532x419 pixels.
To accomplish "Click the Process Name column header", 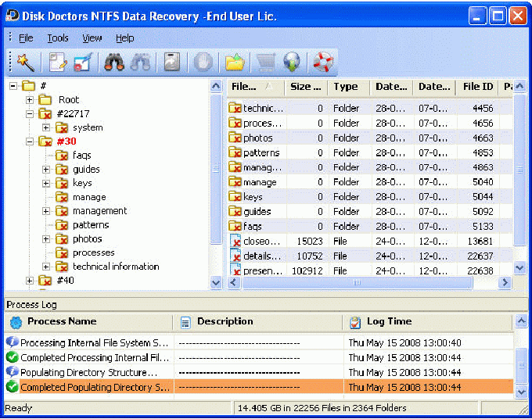I will 89,322.
